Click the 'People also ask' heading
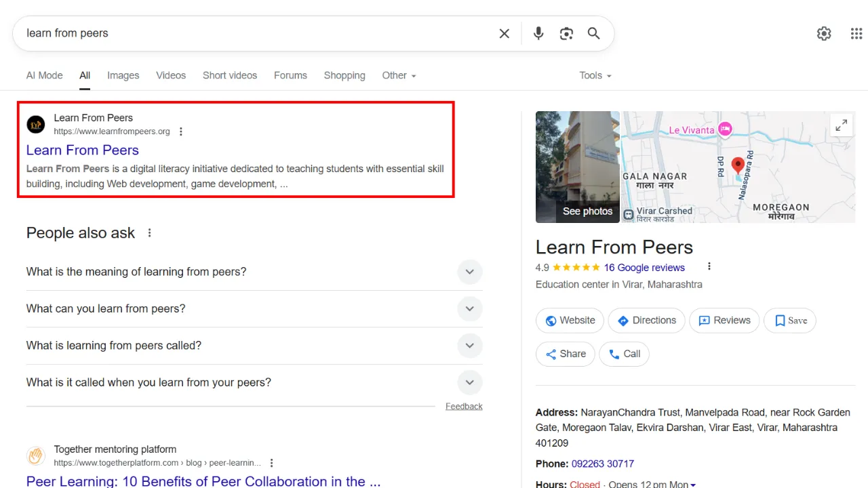Image resolution: width=868 pixels, height=488 pixels. [x=81, y=233]
